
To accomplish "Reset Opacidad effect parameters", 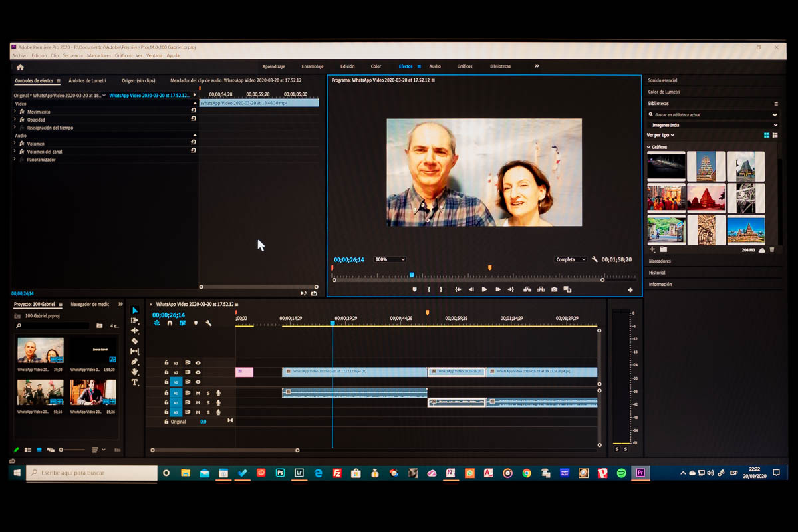I will pyautogui.click(x=194, y=118).
